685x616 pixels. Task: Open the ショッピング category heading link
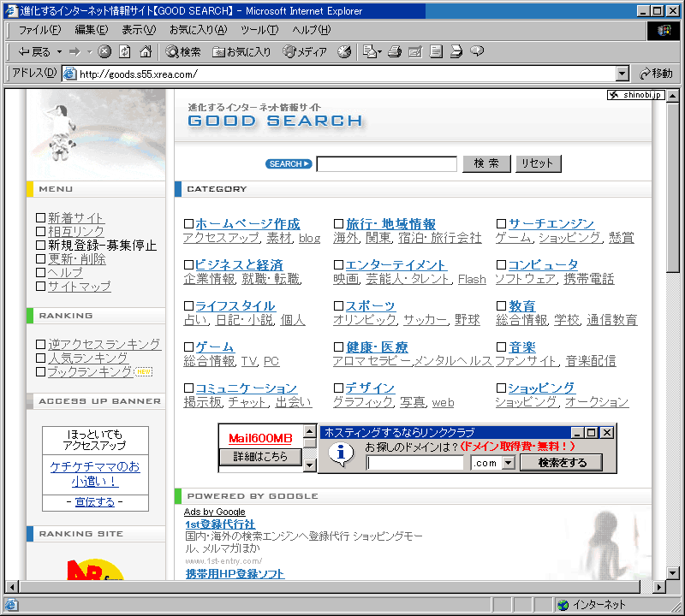tap(542, 388)
